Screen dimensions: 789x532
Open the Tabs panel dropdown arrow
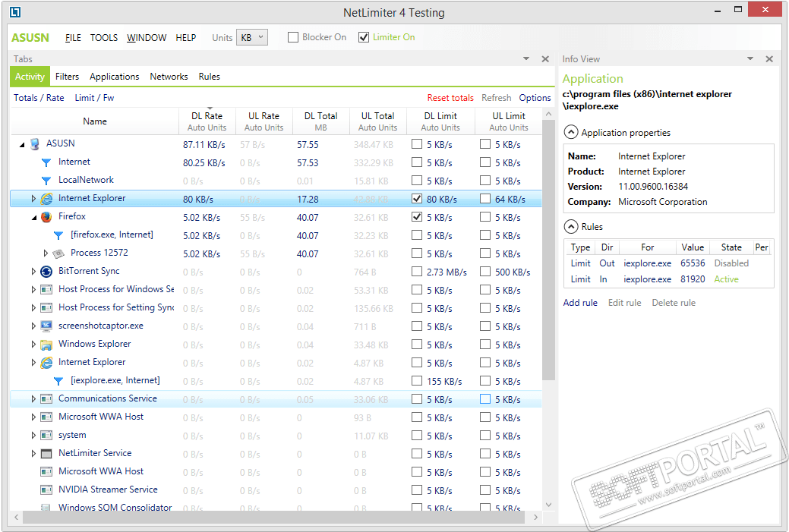(526, 59)
